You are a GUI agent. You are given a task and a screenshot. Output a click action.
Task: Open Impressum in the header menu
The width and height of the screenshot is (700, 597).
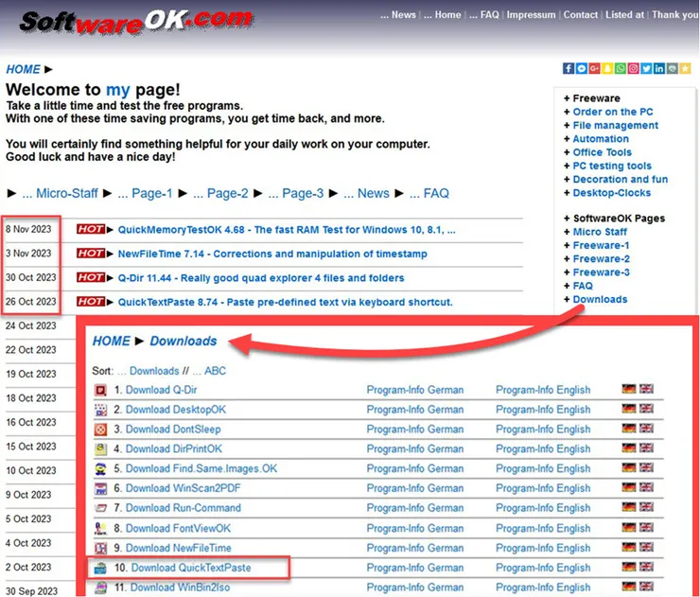(x=531, y=15)
